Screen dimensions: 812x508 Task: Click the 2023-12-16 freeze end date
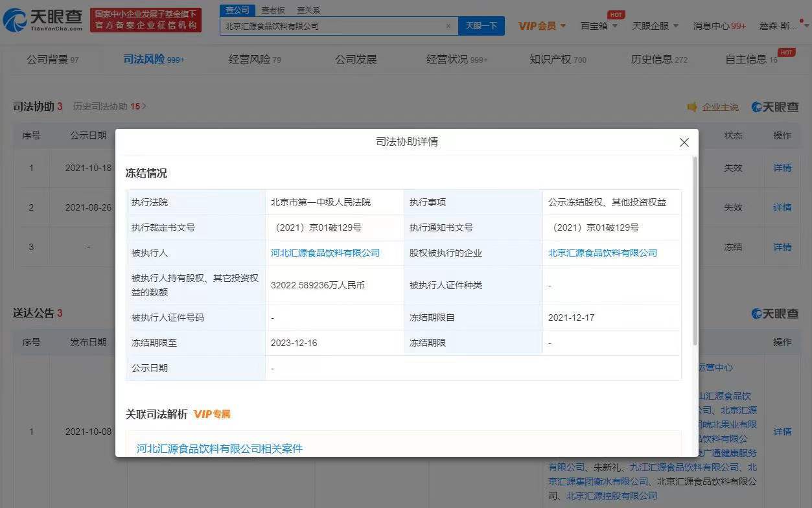(294, 343)
